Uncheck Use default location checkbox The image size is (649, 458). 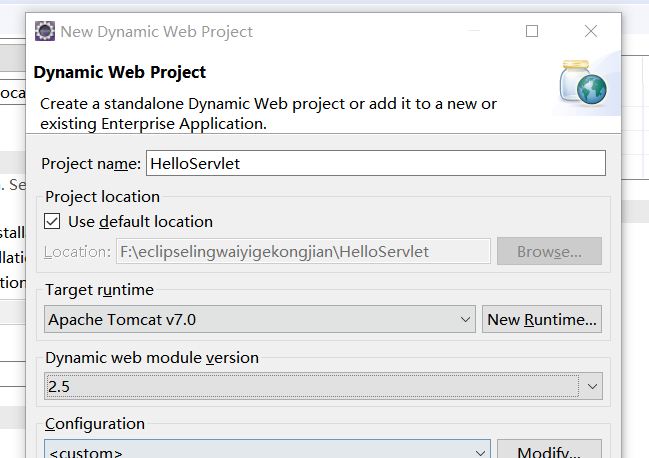click(52, 221)
